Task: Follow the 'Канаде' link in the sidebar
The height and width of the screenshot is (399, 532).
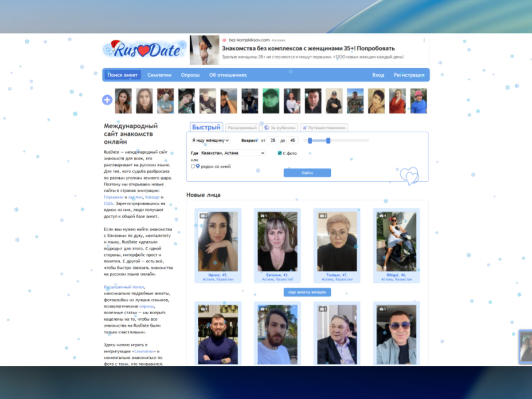Action: coord(152,197)
